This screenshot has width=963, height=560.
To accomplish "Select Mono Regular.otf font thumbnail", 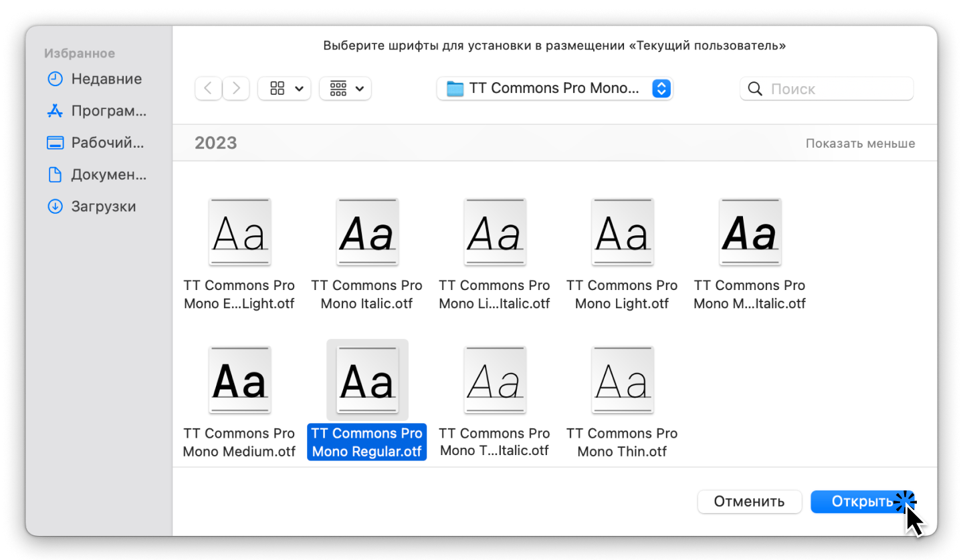I will click(x=367, y=380).
